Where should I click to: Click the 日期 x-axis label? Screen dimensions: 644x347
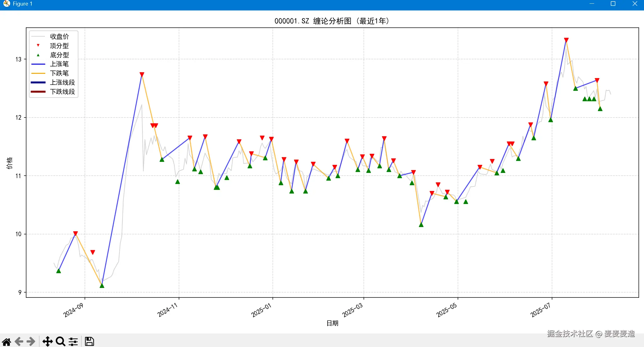[x=332, y=323]
